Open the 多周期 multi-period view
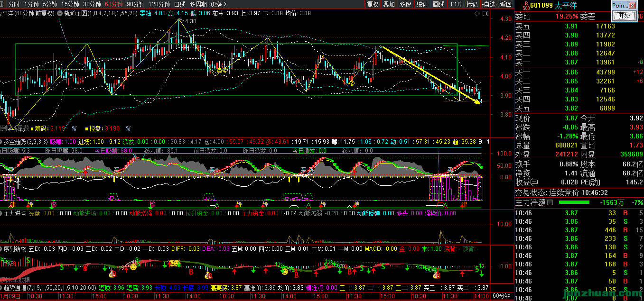Viewport: 644px width, 301px height. (198, 4)
